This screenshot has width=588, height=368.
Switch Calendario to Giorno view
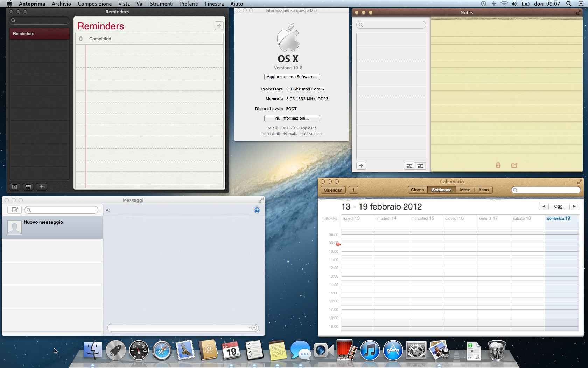pos(417,190)
